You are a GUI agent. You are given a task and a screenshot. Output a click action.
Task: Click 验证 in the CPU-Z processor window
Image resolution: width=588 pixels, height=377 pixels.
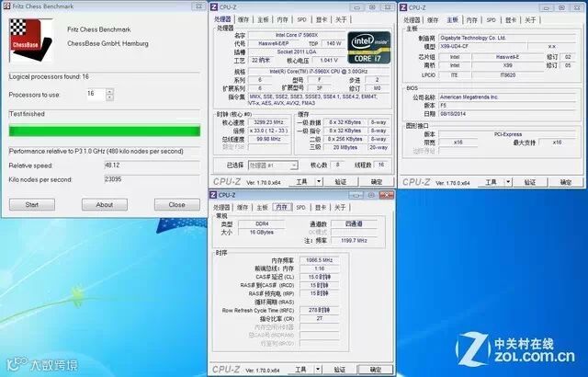coord(341,182)
